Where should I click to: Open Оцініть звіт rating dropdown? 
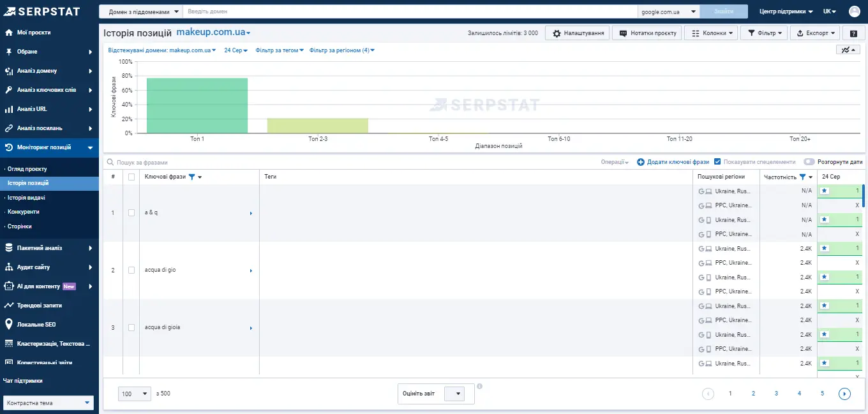pyautogui.click(x=454, y=394)
